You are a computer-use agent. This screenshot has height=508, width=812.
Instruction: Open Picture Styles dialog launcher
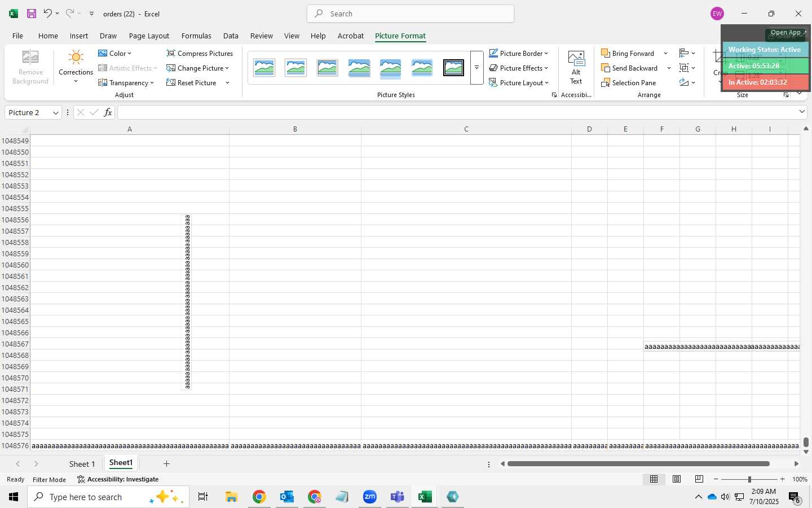pyautogui.click(x=554, y=95)
